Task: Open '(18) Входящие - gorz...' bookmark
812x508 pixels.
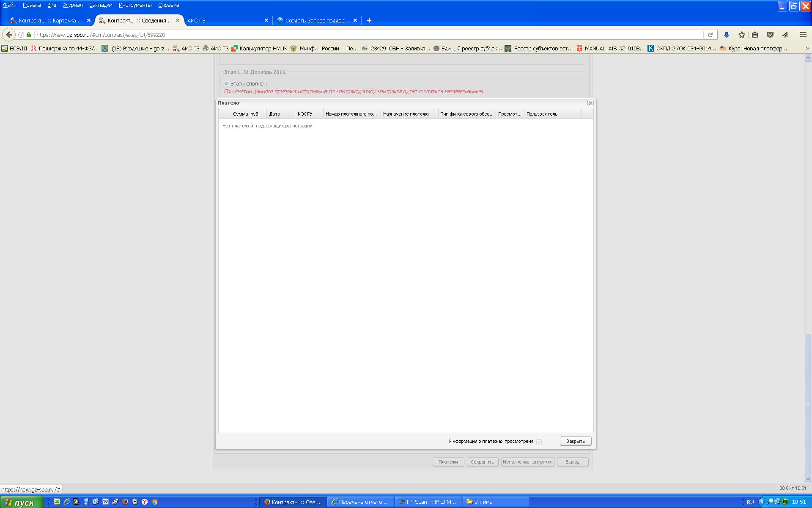Action: (x=135, y=49)
